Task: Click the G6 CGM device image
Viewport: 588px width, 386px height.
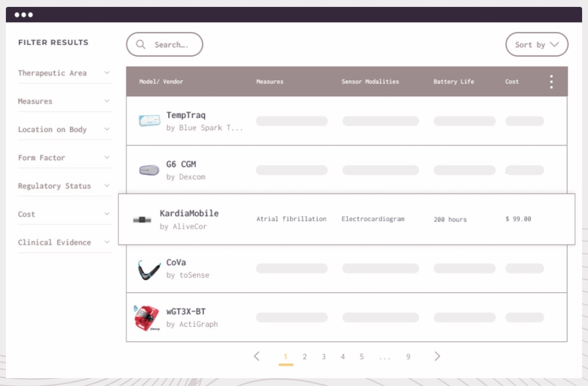Action: (x=149, y=170)
